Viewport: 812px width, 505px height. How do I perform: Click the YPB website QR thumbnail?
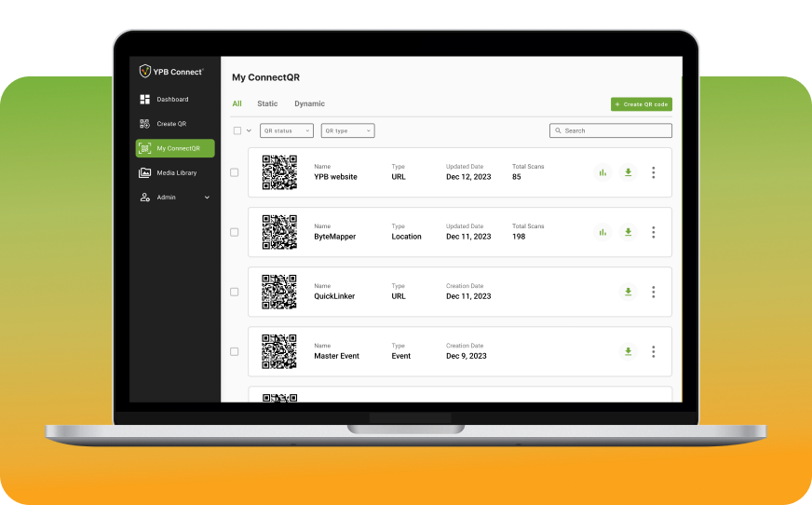(x=279, y=172)
